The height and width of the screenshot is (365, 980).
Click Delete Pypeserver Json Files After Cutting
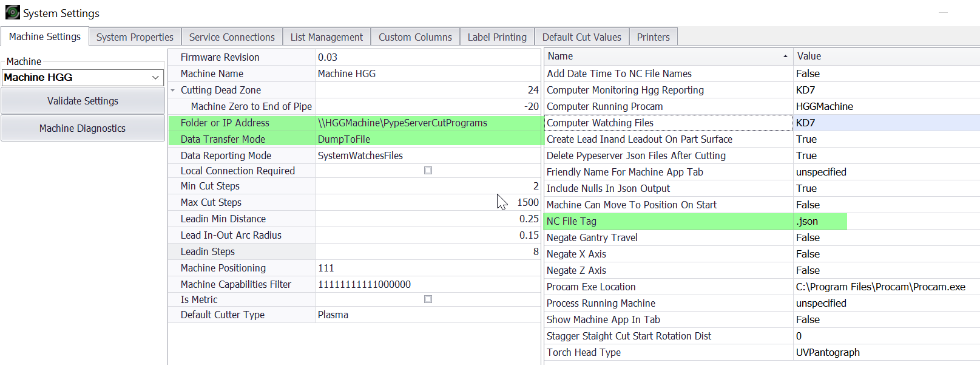click(x=636, y=155)
